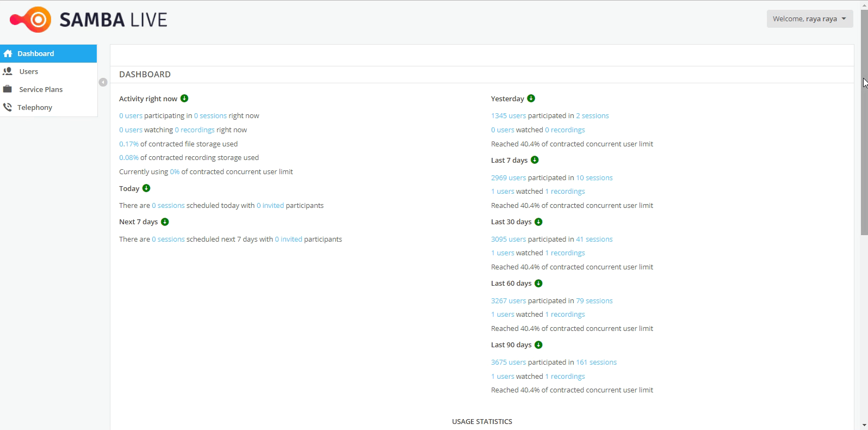The height and width of the screenshot is (430, 868).
Task: Click the Telephony phone icon
Action: [x=8, y=107]
